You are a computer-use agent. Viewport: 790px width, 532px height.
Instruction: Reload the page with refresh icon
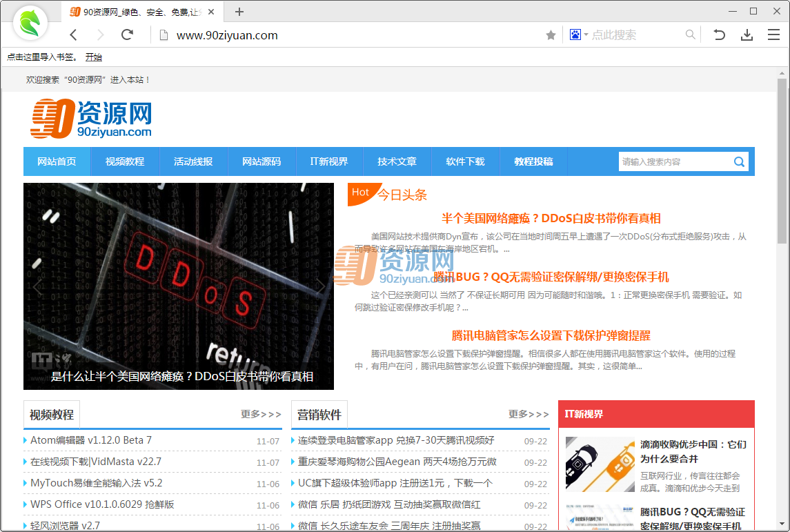[x=127, y=35]
